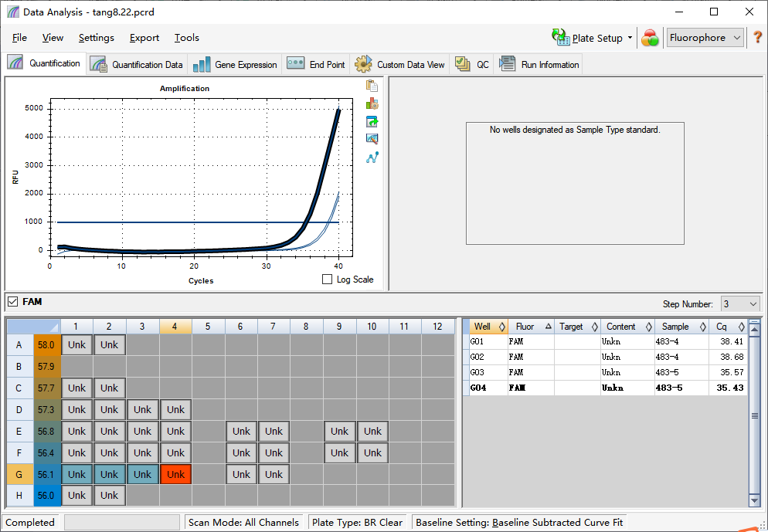Uncheck the FAM fluorophore checkbox
The height and width of the screenshot is (532, 768).
pyautogui.click(x=13, y=301)
